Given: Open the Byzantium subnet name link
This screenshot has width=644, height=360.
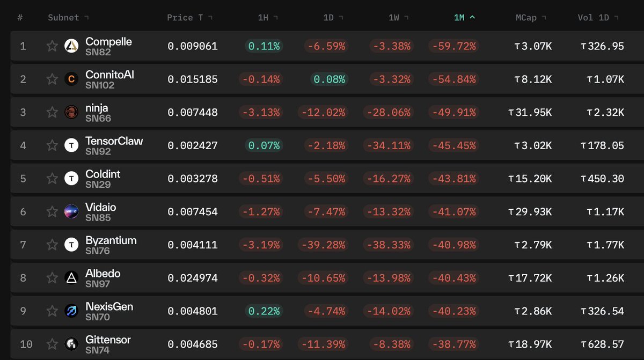Looking at the screenshot, I should [111, 240].
